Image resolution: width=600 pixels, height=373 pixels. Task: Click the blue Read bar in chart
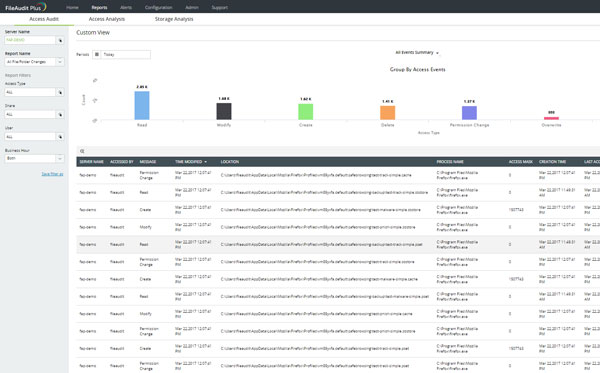point(142,105)
